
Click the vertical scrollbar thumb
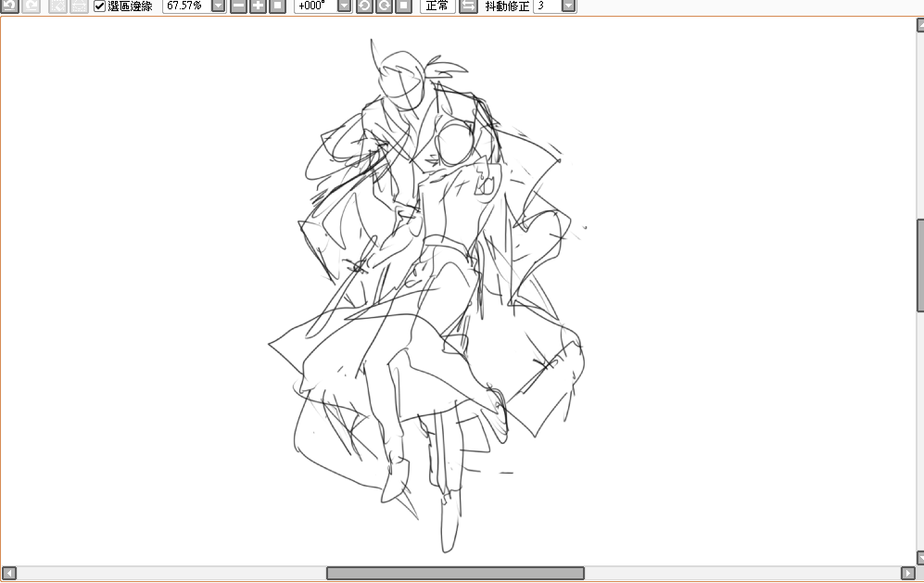pyautogui.click(x=920, y=265)
